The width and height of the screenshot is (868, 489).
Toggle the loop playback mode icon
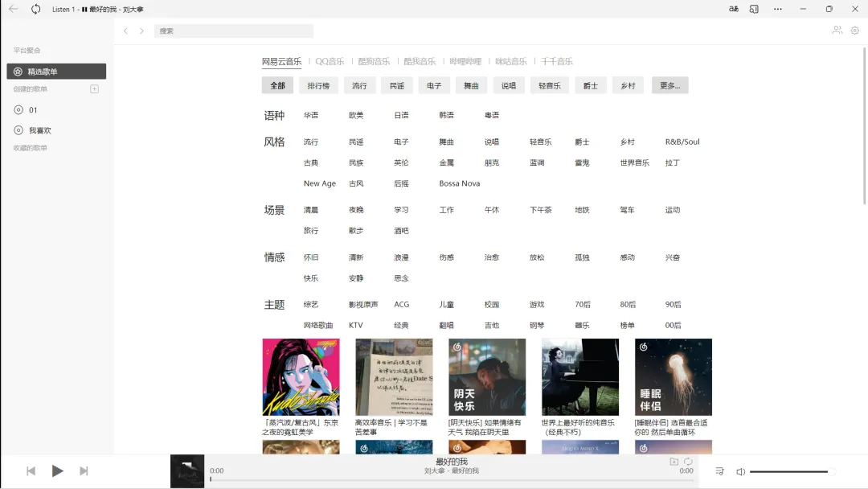pos(688,462)
